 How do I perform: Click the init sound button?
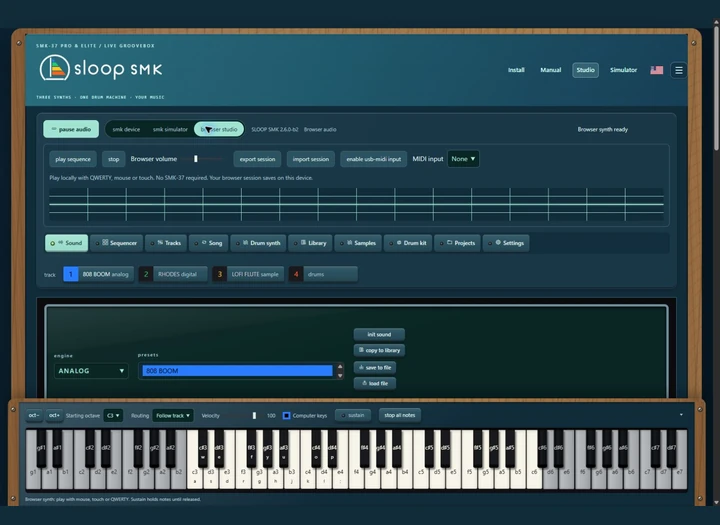point(379,334)
